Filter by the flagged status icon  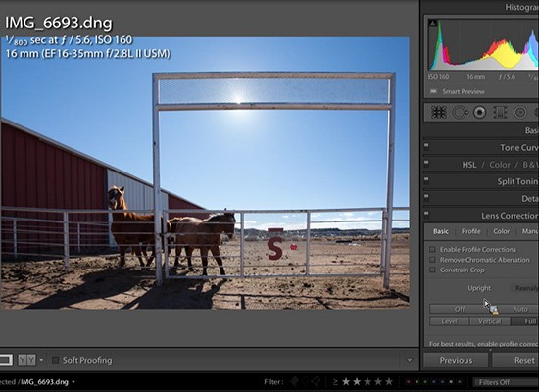[294, 381]
